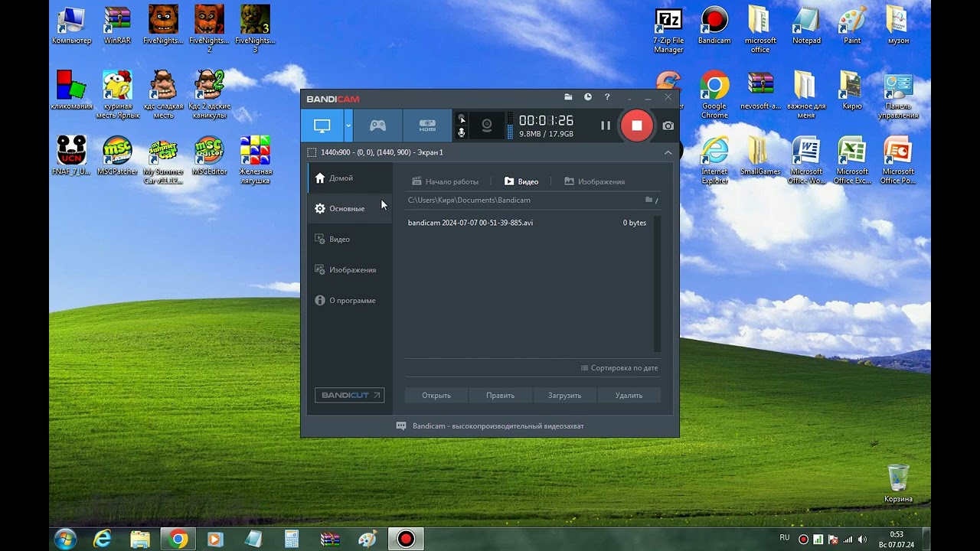
Task: Open the Изображения sidebar settings section
Action: tap(350, 269)
